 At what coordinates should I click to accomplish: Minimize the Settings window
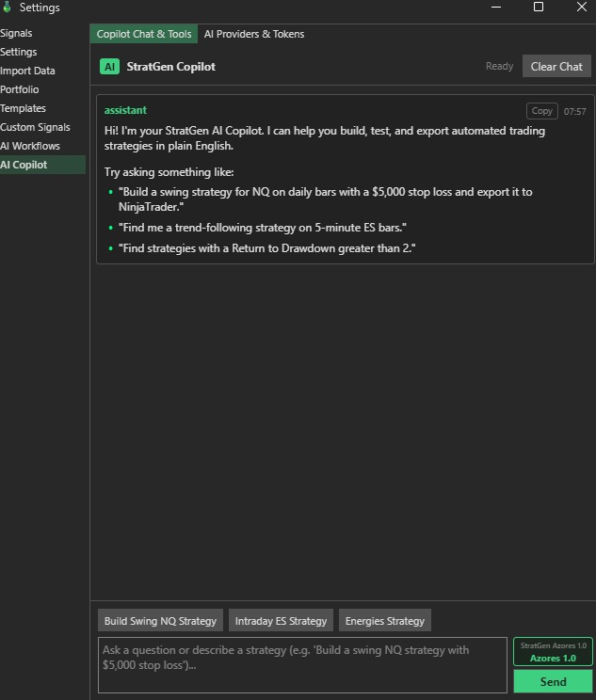point(496,8)
